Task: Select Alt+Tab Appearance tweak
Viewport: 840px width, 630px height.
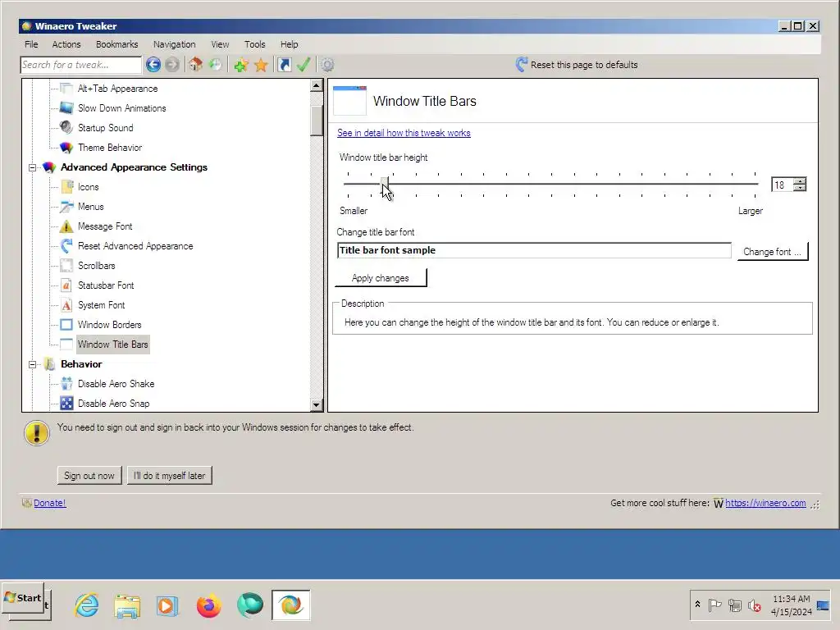Action: coord(118,89)
